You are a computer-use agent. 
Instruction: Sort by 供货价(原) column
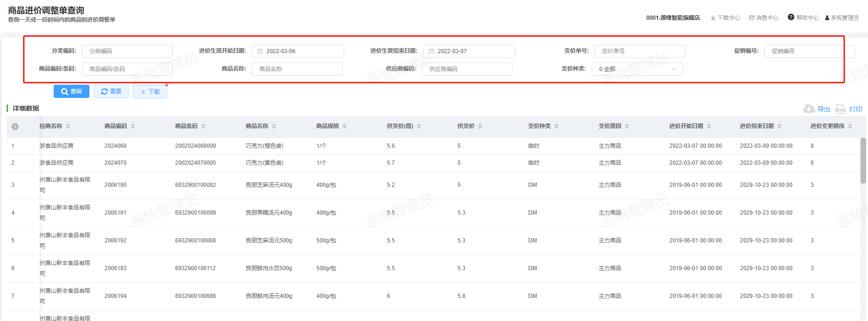(x=419, y=126)
